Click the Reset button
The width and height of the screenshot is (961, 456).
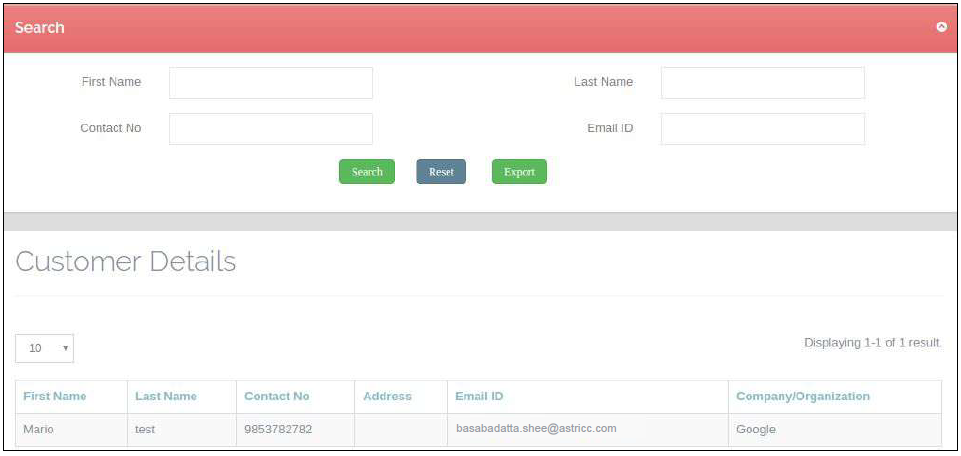(441, 172)
